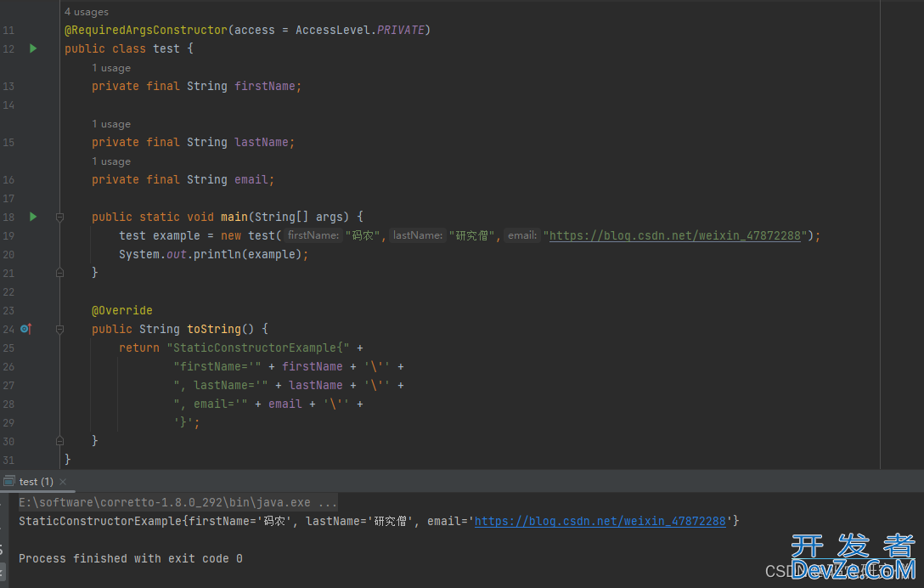Click 'Process finished with exit code 0' text
The width and height of the screenshot is (924, 588).
[x=130, y=558]
